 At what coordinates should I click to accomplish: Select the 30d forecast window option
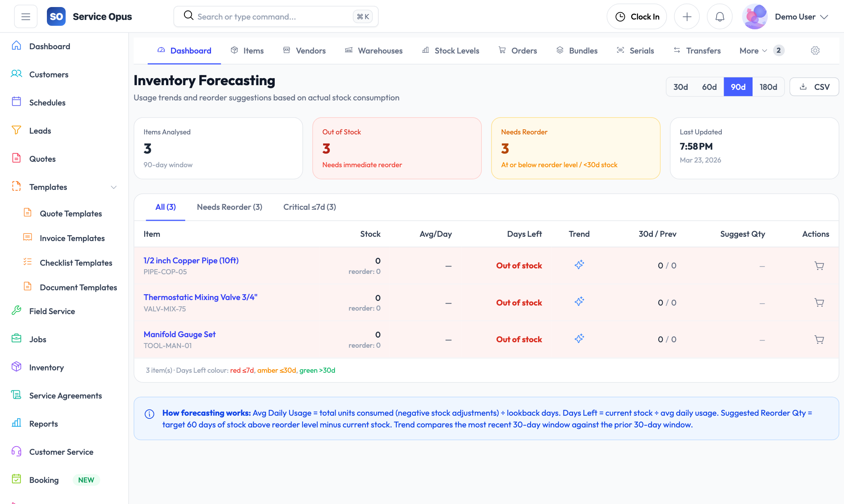point(680,87)
